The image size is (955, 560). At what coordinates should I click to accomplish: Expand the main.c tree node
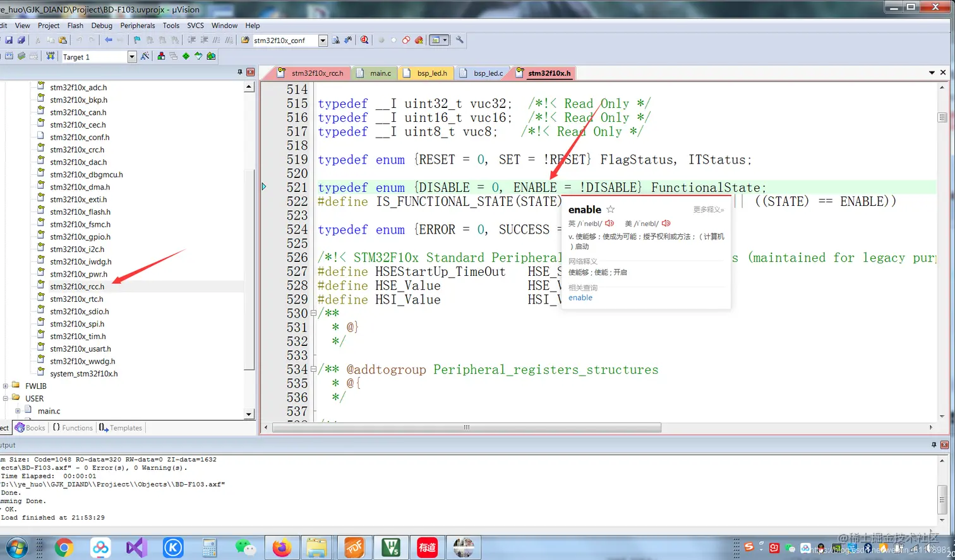click(18, 411)
